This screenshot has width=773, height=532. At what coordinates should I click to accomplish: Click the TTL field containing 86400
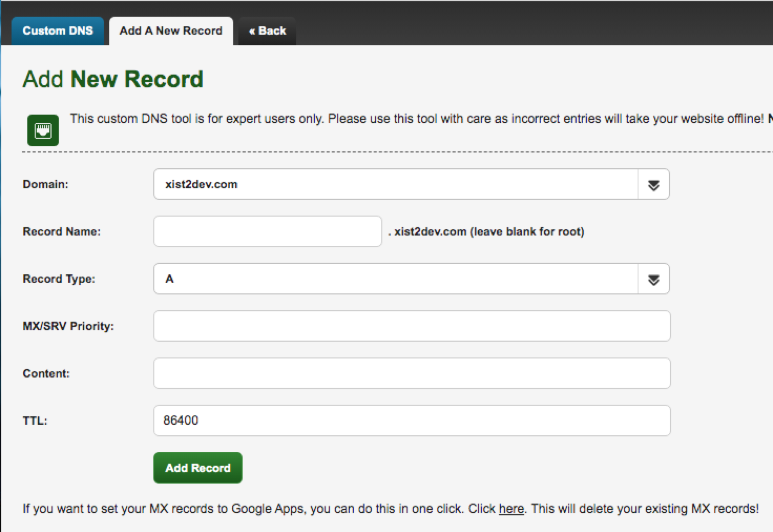click(x=412, y=421)
